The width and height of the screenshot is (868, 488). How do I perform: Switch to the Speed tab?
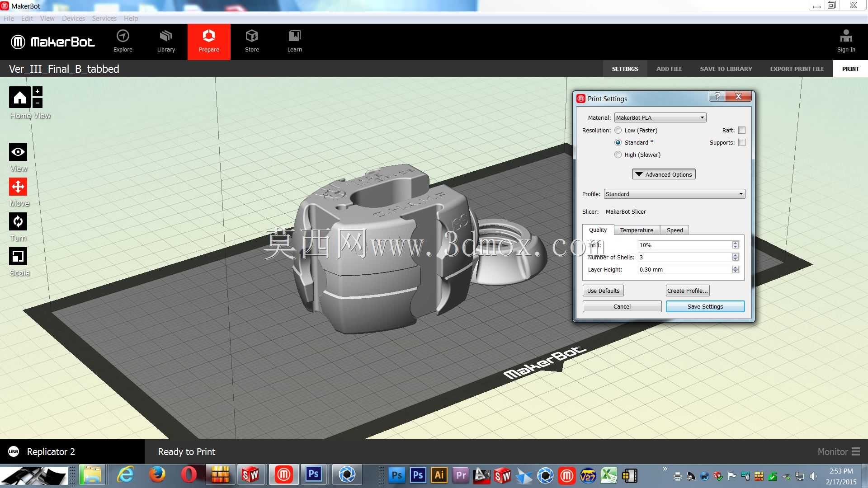tap(675, 230)
